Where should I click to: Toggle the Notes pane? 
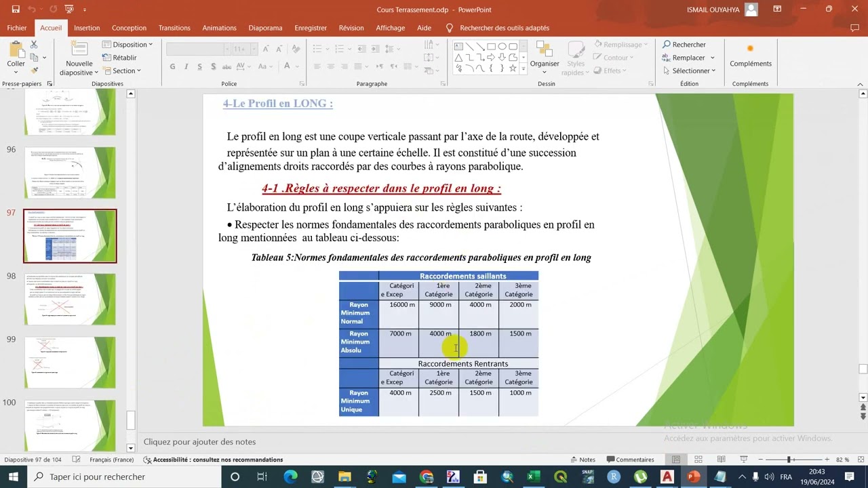583,460
